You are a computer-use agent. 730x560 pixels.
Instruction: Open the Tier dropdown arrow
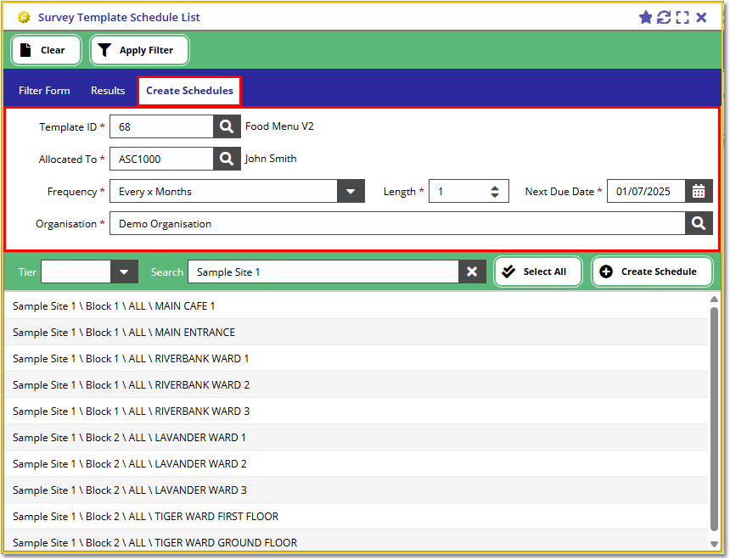(124, 272)
